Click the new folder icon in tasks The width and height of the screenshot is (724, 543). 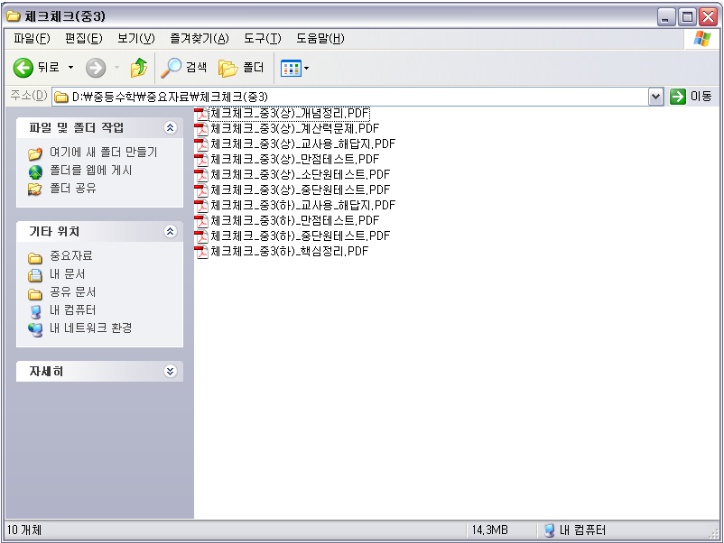pyautogui.click(x=35, y=153)
